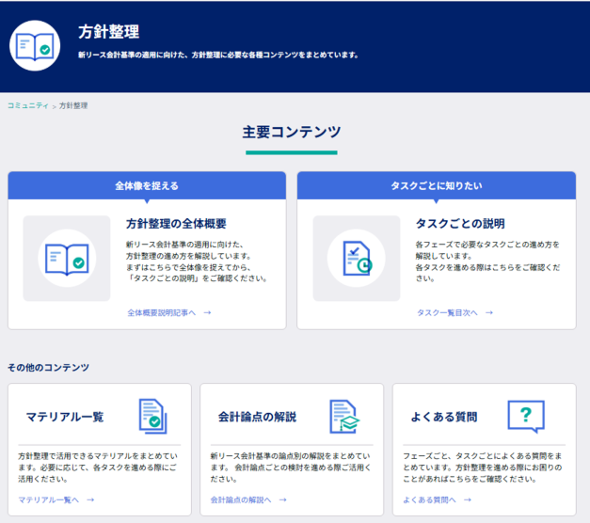The width and height of the screenshot is (590, 523).
Task: Click the description text in the よくある質問 card
Action: coord(483,468)
